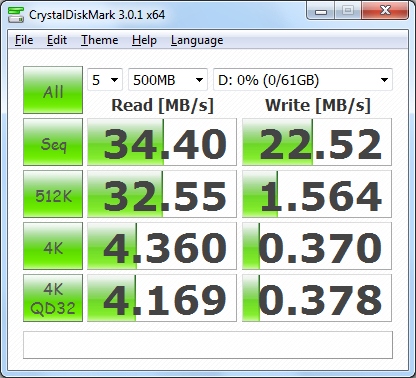
Task: Click the disabled maximize window button
Action: pyautogui.click(x=348, y=11)
